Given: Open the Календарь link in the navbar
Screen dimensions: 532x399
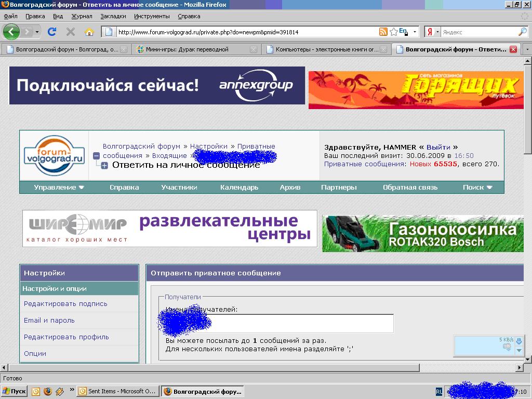Looking at the screenshot, I should click(x=239, y=187).
